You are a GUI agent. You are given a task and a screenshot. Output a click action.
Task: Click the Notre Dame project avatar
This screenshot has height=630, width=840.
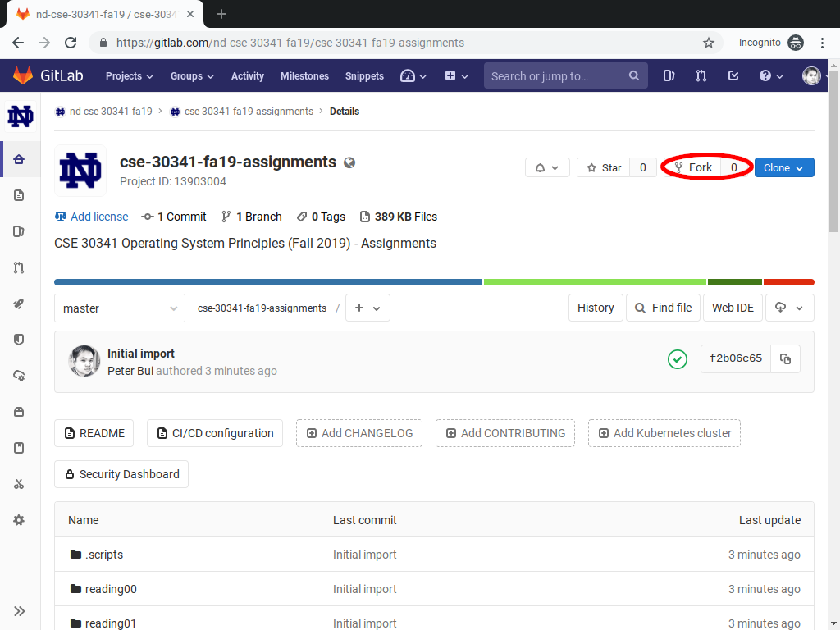pyautogui.click(x=80, y=171)
